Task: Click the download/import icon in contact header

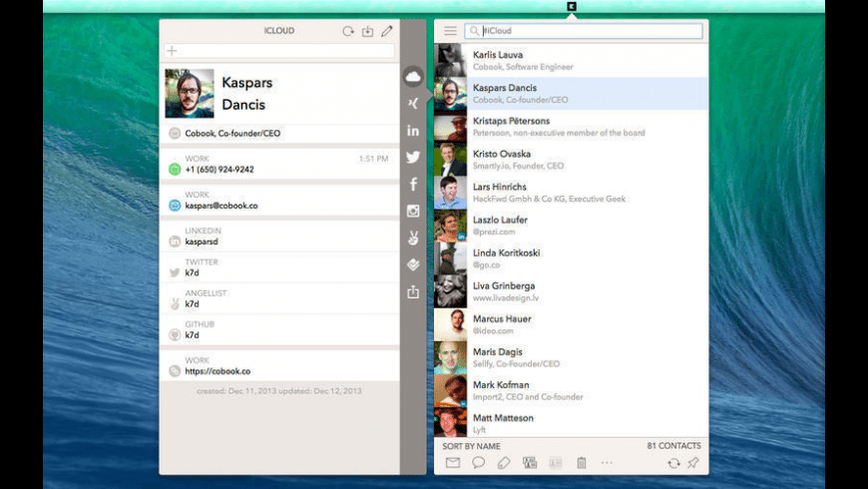Action: click(x=367, y=31)
